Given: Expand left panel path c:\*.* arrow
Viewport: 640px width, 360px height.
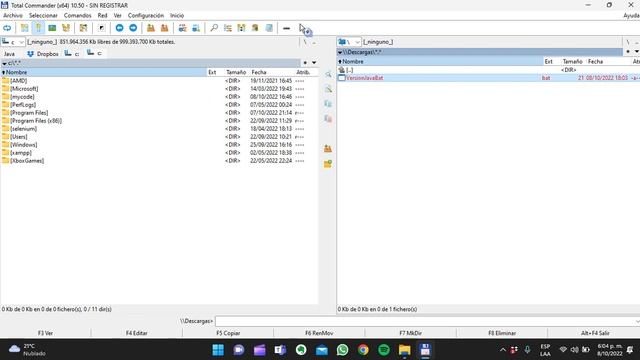Looking at the screenshot, I should (4, 63).
